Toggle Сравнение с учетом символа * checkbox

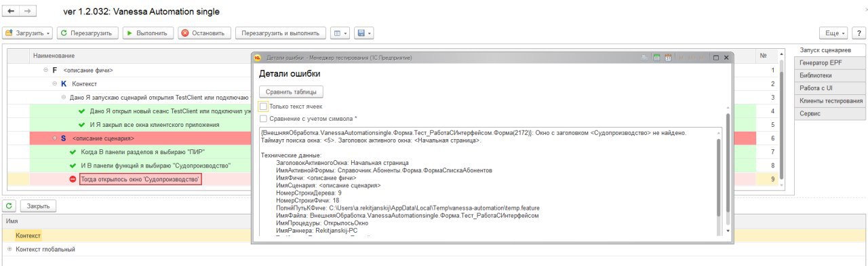(x=263, y=119)
